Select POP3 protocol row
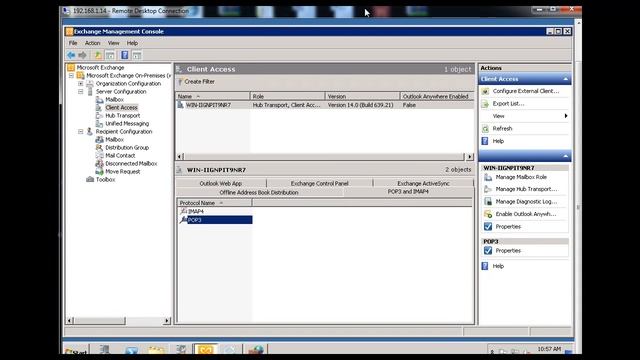This screenshot has width=640, height=360. click(x=216, y=220)
